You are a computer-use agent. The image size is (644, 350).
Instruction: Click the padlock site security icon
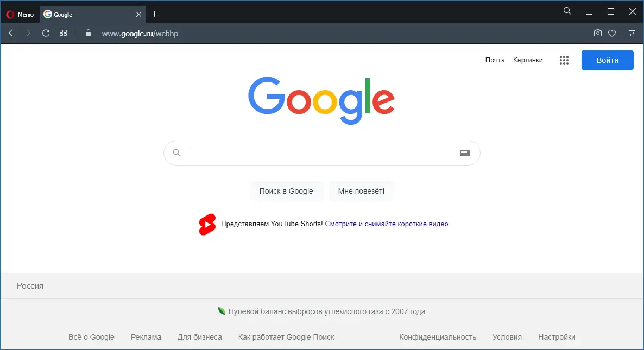point(89,33)
